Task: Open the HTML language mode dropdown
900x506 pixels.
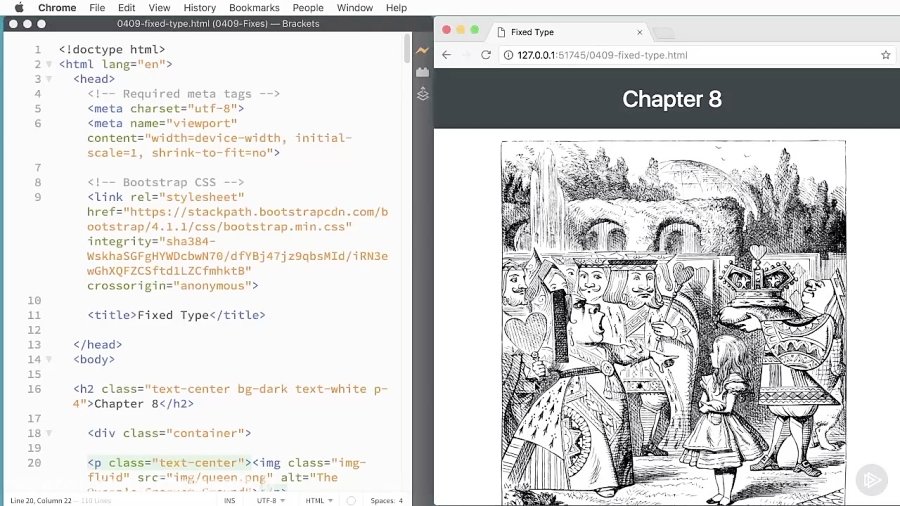Action: (319, 500)
